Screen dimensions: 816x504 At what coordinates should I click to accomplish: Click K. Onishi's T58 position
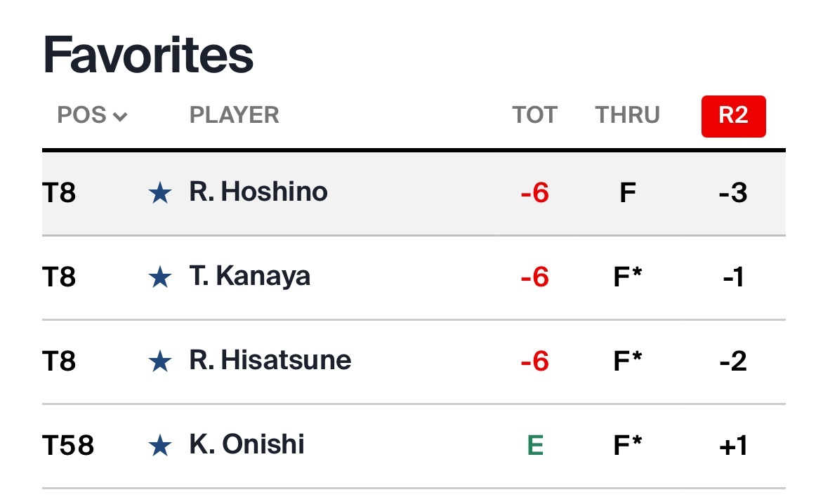tap(68, 445)
